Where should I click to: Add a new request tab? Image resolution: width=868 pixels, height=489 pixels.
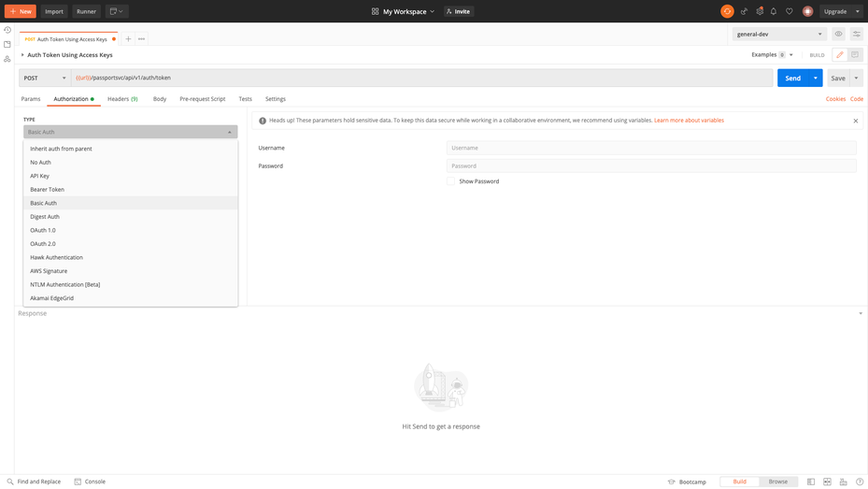[128, 39]
